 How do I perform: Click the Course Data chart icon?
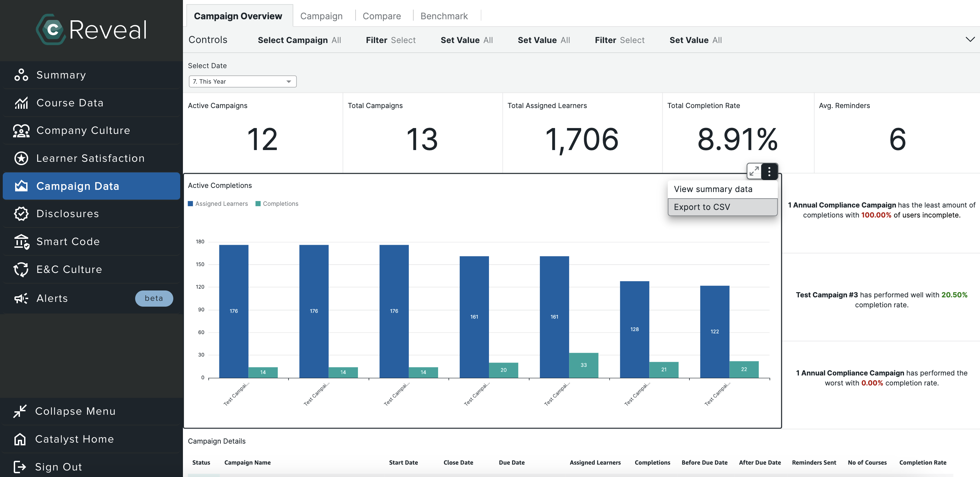pos(21,103)
